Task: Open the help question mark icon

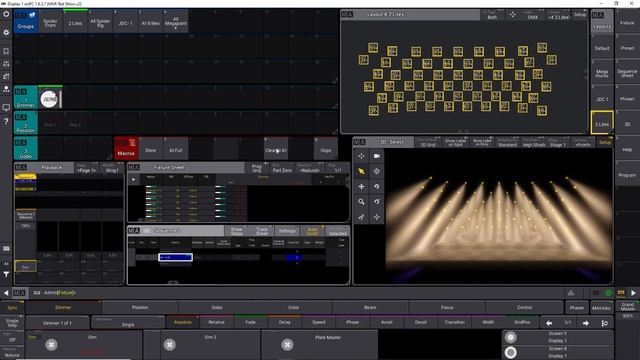Action: tap(6, 122)
